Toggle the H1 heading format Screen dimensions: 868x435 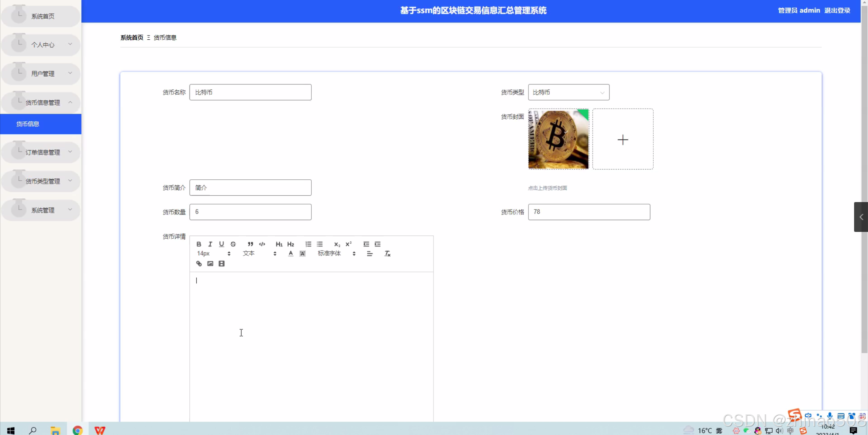click(279, 244)
